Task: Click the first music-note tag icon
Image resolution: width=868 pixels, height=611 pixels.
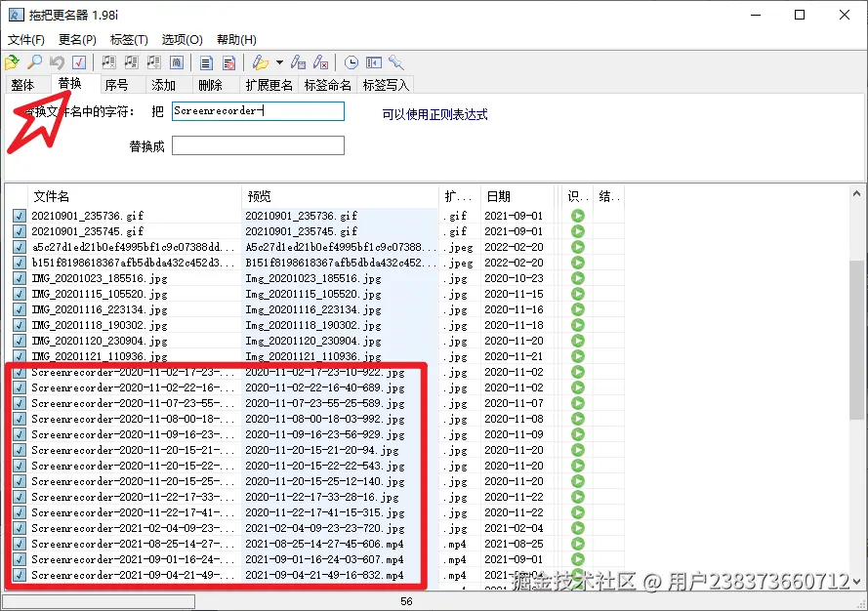Action: tap(109, 62)
